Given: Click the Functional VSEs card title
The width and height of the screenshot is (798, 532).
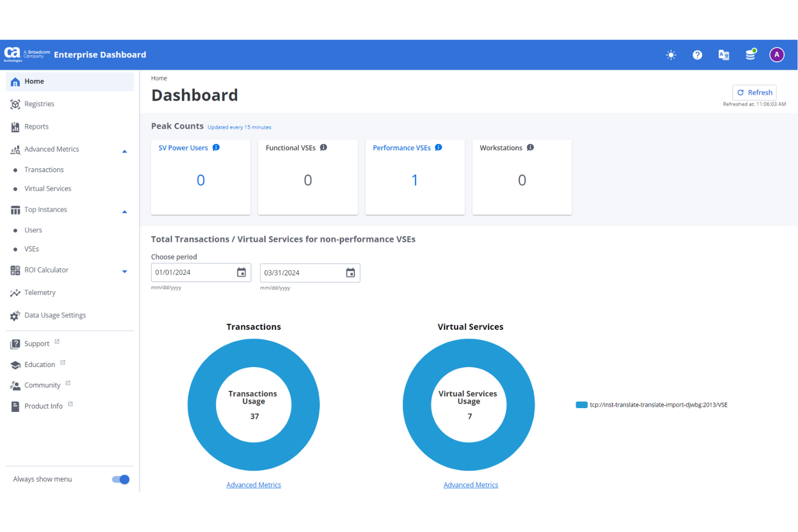Looking at the screenshot, I should click(291, 148).
